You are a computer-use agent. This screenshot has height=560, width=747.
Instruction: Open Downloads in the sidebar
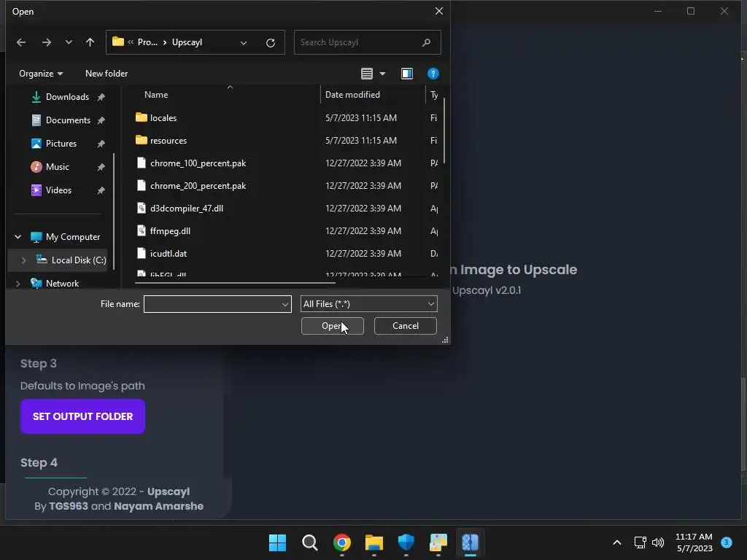[67, 97]
